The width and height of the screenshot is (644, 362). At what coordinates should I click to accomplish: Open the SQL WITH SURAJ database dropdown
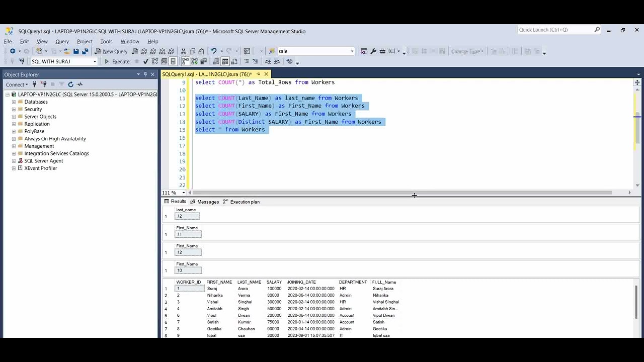point(95,61)
